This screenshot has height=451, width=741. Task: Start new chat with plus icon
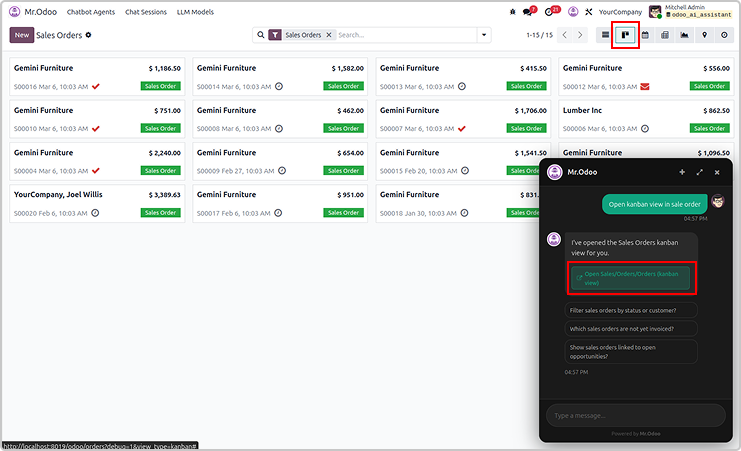click(682, 172)
